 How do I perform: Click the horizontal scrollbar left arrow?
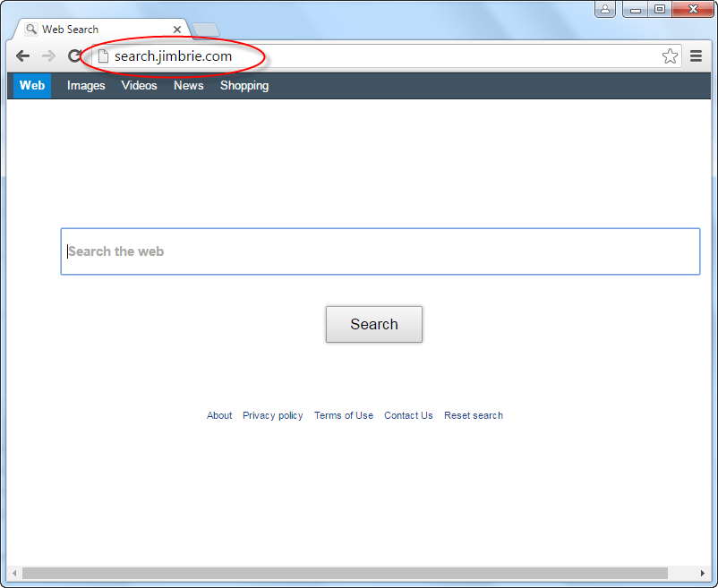[x=14, y=573]
